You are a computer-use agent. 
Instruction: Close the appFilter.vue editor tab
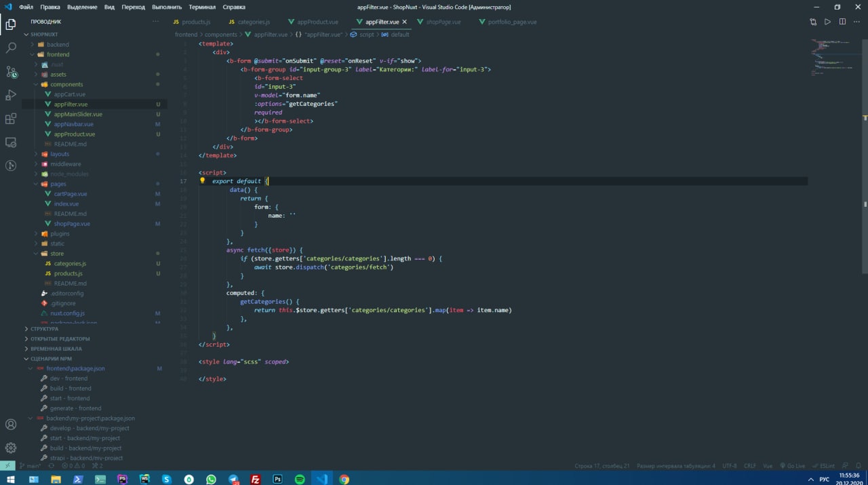405,22
